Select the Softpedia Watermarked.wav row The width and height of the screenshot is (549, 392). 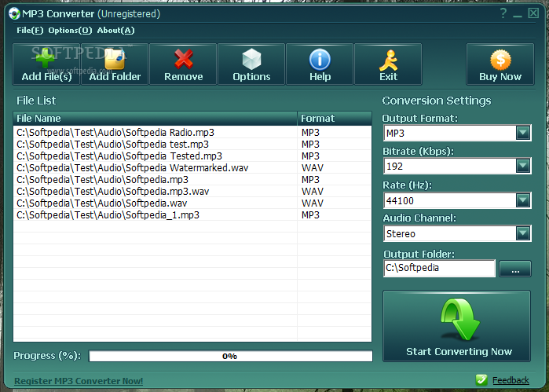point(192,168)
